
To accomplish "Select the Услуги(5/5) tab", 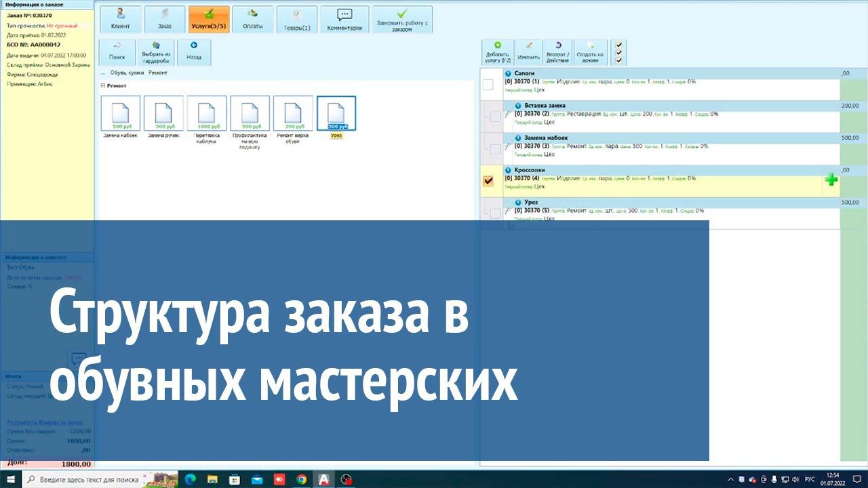I will [x=209, y=19].
